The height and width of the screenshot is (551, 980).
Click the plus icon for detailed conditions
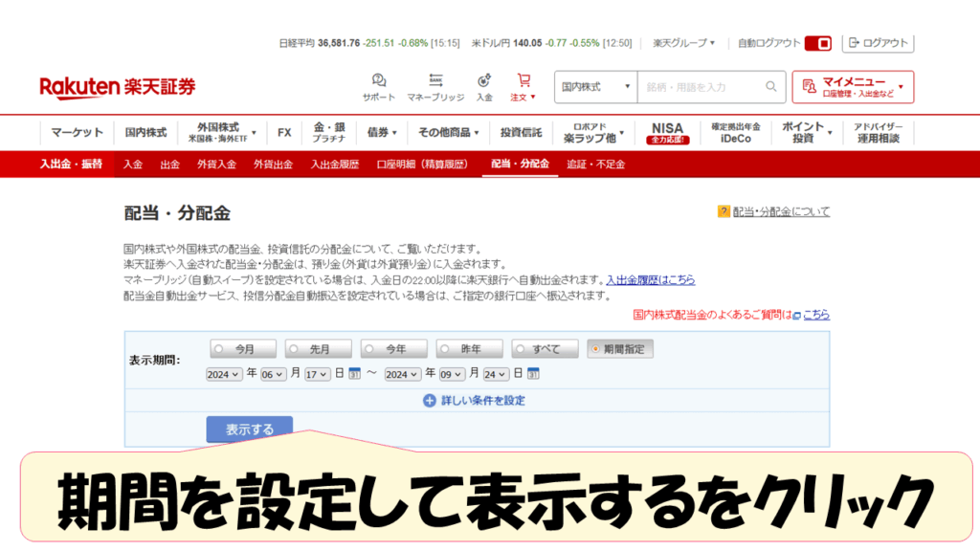pyautogui.click(x=430, y=401)
